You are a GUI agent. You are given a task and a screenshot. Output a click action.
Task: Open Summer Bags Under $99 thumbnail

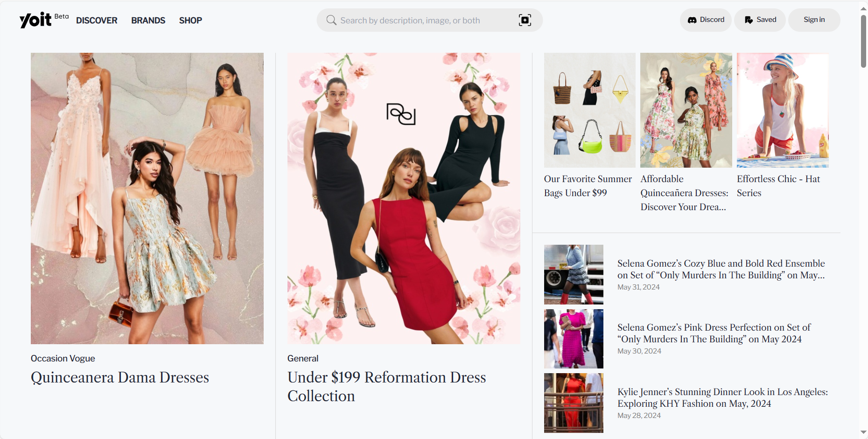[x=589, y=110]
